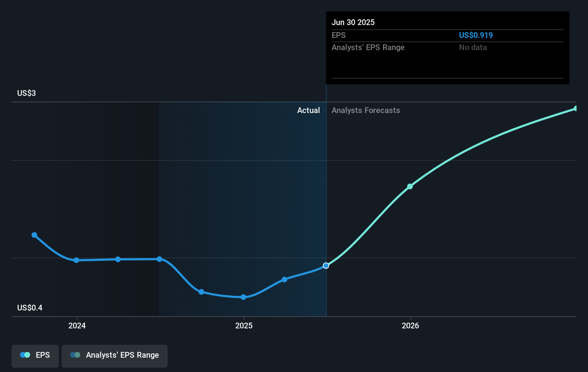
Task: Click the Actual section label
Action: tap(308, 110)
